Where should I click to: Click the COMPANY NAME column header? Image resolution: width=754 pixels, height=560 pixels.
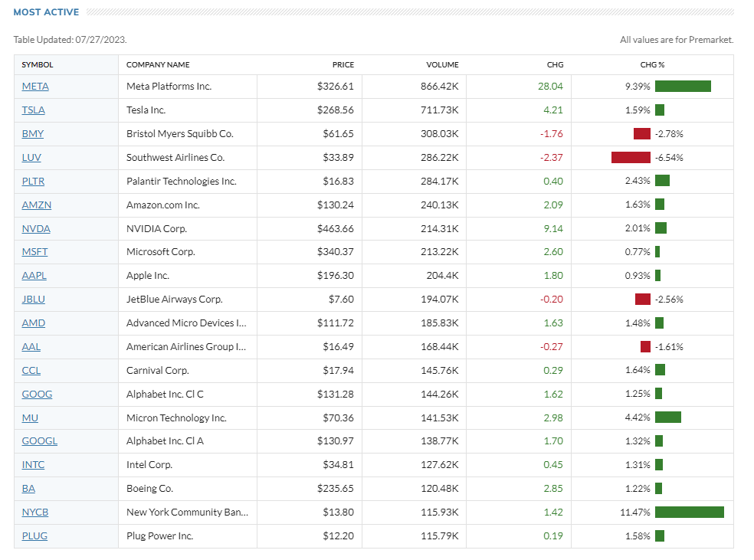pyautogui.click(x=158, y=65)
